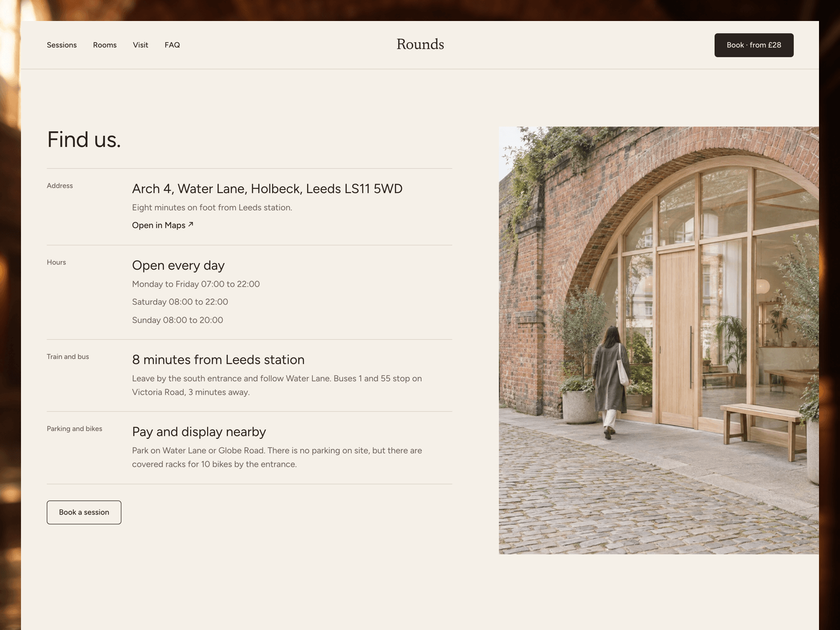Click the Find us. heading
Viewport: 840px width, 630px height.
pyautogui.click(x=84, y=140)
